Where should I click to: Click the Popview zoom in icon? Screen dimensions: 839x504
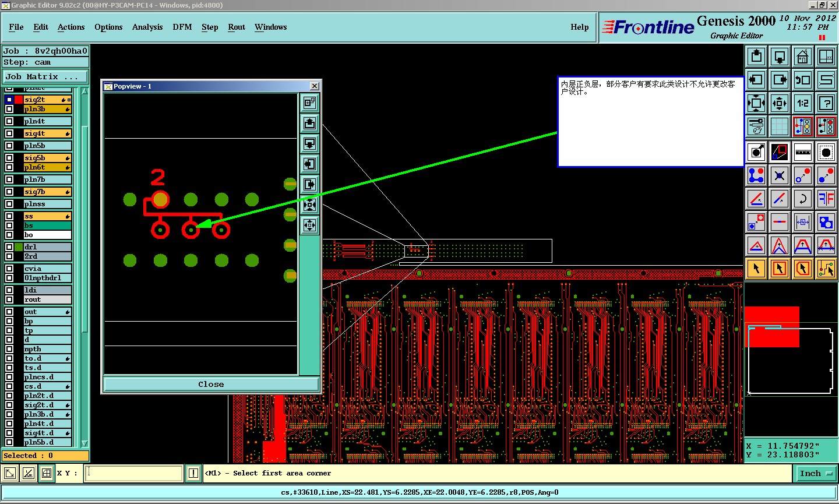[310, 205]
